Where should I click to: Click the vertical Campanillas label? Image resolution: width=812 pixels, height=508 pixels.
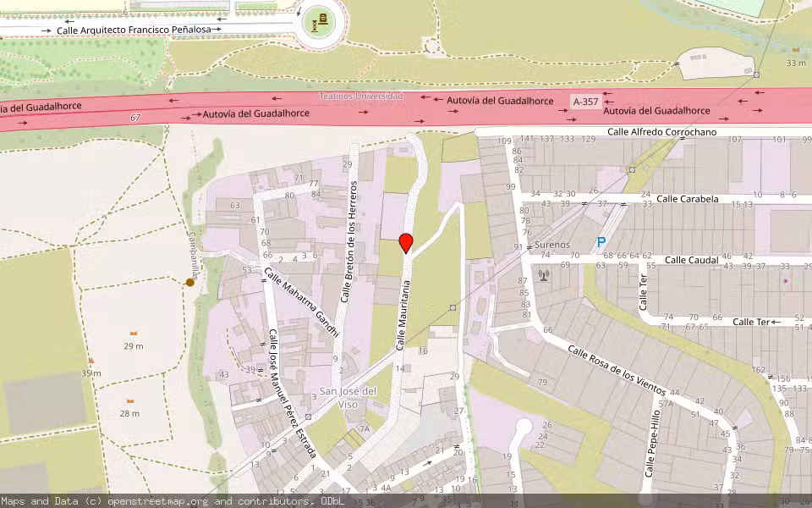(193, 256)
